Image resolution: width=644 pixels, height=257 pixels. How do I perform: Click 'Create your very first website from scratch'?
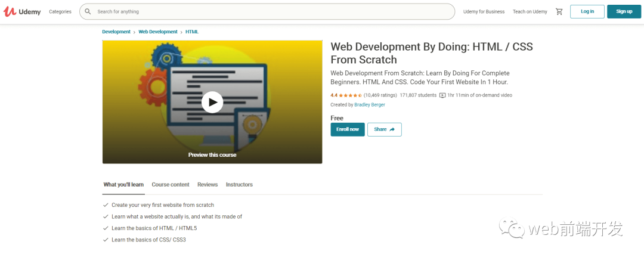163,205
